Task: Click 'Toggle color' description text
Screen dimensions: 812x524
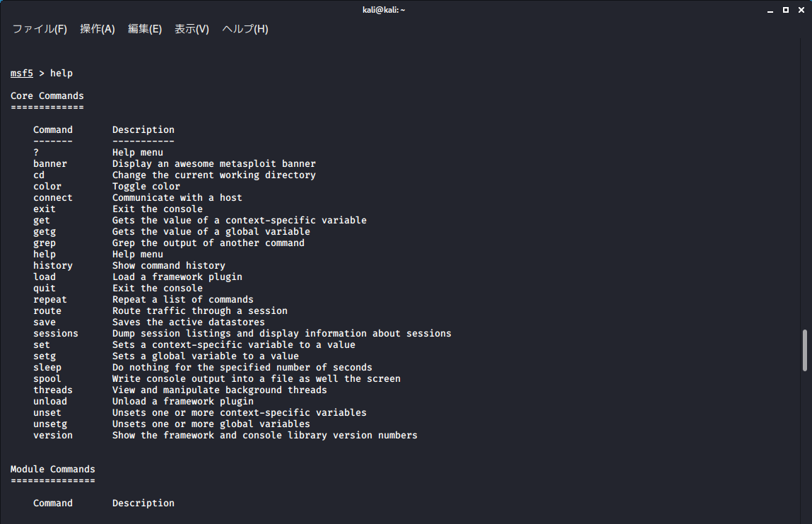Action: (x=146, y=187)
